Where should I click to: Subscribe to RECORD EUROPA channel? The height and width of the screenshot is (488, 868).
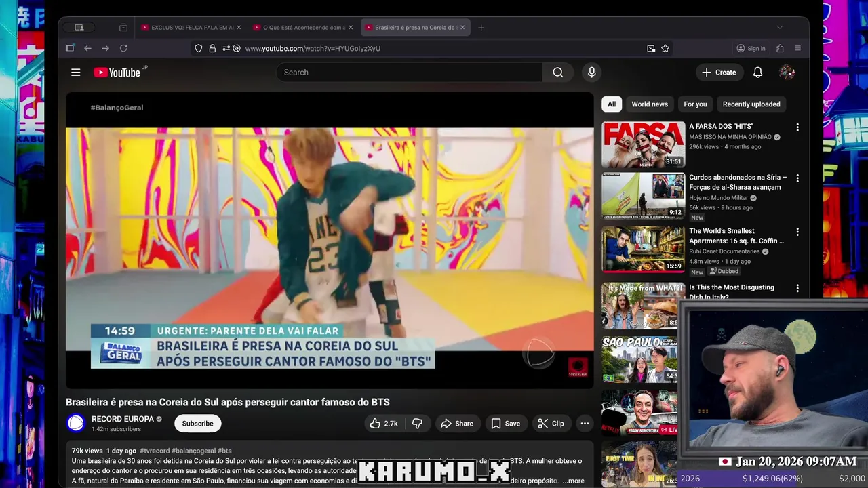click(x=197, y=424)
